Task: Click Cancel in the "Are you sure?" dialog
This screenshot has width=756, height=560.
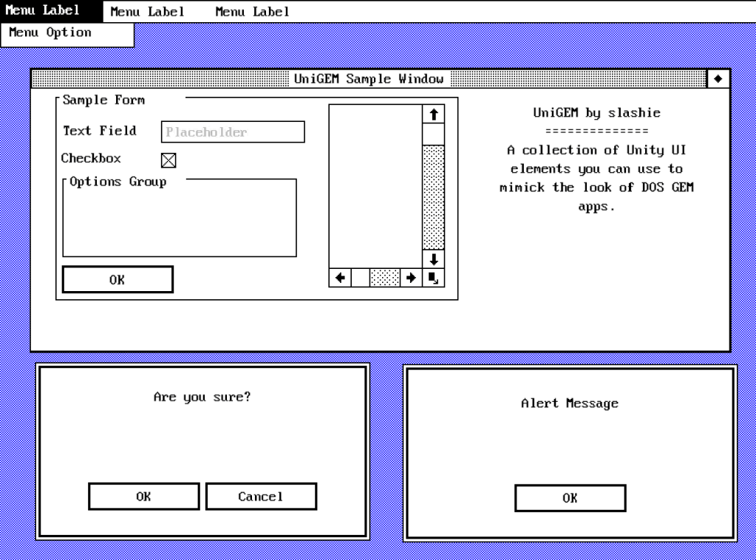Action: tap(260, 496)
